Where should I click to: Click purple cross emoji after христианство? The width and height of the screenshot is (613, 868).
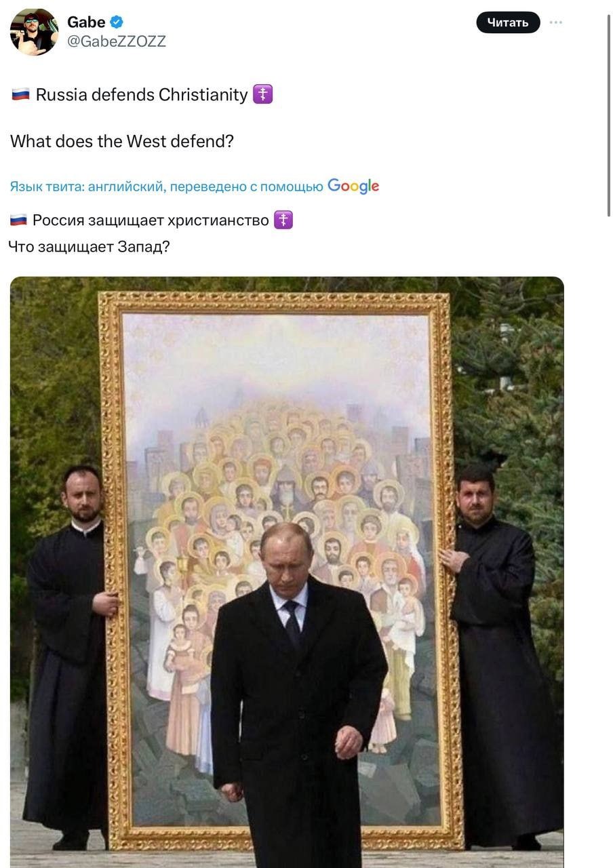[x=283, y=220]
